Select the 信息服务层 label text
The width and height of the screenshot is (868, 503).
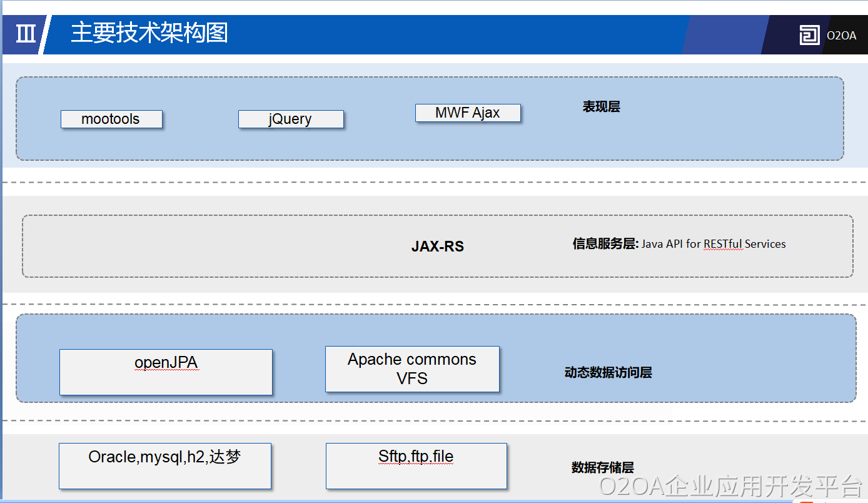click(605, 244)
